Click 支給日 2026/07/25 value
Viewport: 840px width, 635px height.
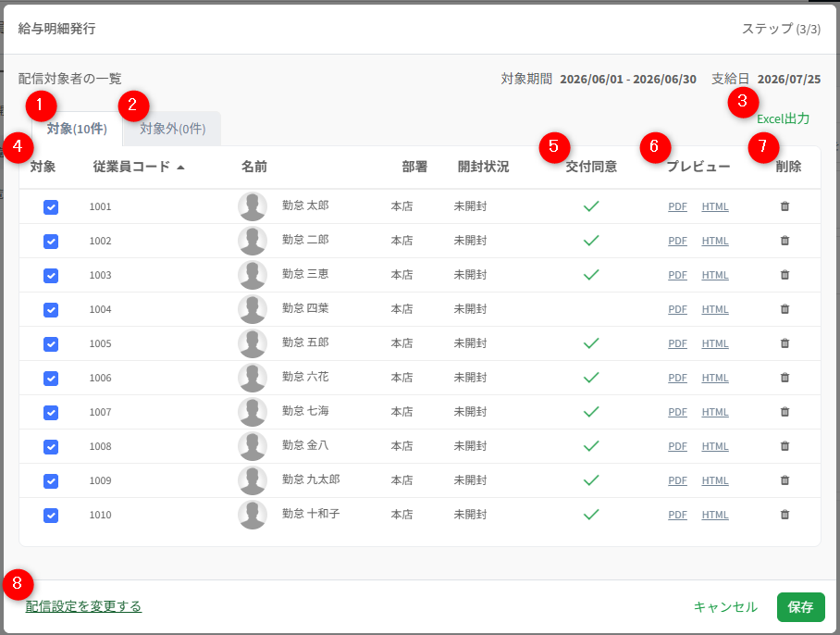(788, 80)
